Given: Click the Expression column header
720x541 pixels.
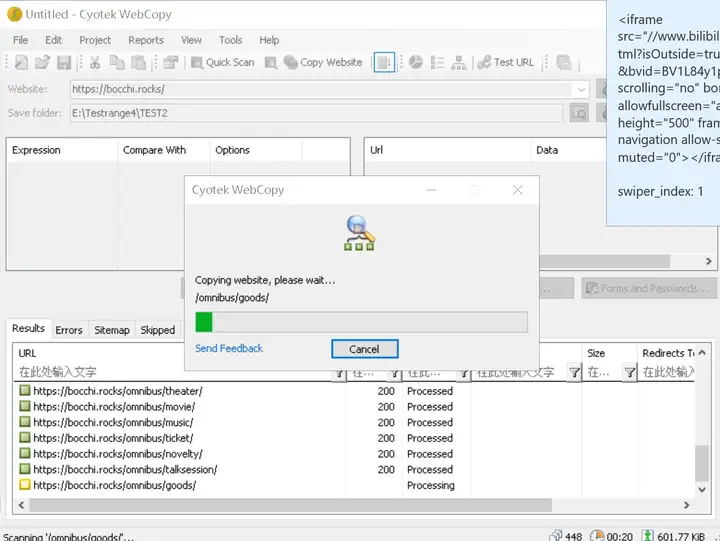Looking at the screenshot, I should click(62, 150).
